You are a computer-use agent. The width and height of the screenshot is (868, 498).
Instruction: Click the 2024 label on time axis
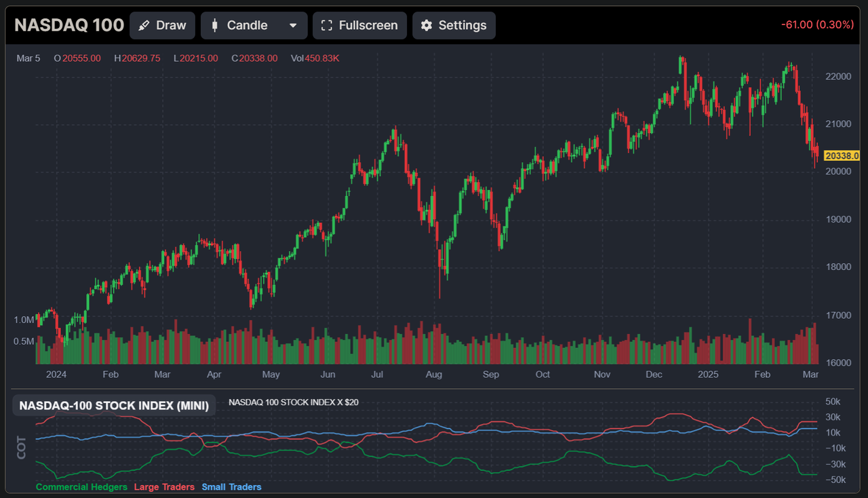[x=57, y=375]
